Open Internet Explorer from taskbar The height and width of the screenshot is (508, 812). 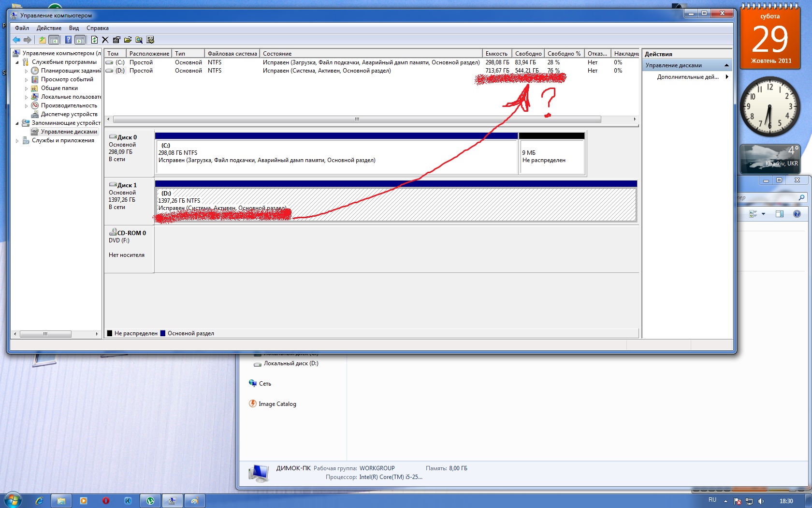(39, 501)
